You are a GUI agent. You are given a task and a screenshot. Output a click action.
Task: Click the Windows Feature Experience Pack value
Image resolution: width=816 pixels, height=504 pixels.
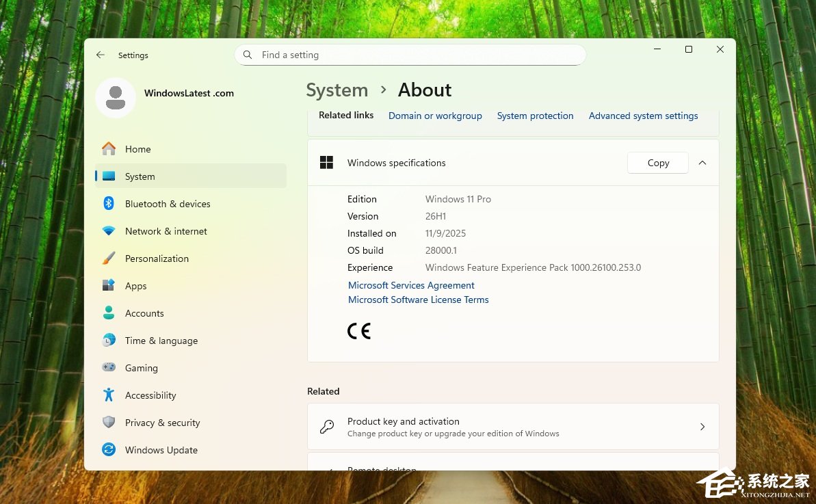pyautogui.click(x=533, y=267)
